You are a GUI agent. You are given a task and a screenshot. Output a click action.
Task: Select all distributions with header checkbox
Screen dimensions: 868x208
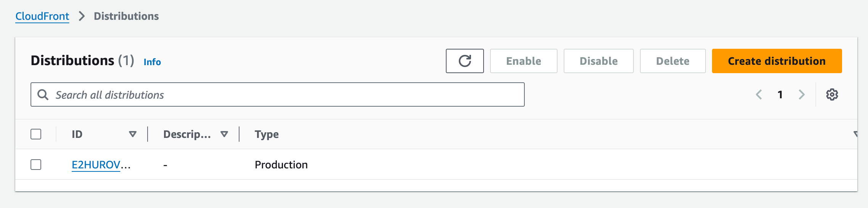[36, 134]
